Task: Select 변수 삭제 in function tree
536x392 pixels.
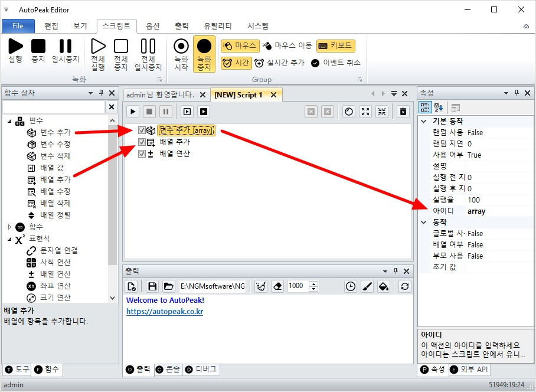Action: pyautogui.click(x=48, y=156)
